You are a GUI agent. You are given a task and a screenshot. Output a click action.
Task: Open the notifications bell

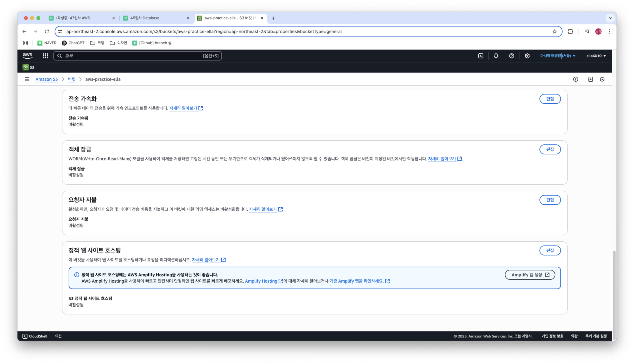click(496, 56)
